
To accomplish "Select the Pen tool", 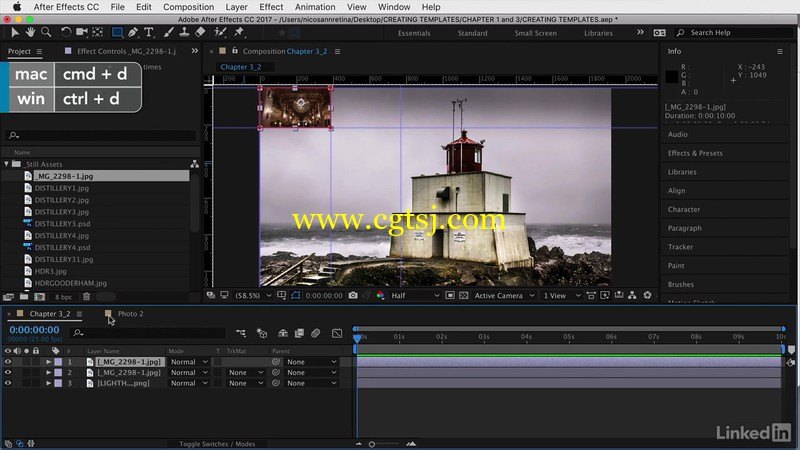I will (133, 33).
